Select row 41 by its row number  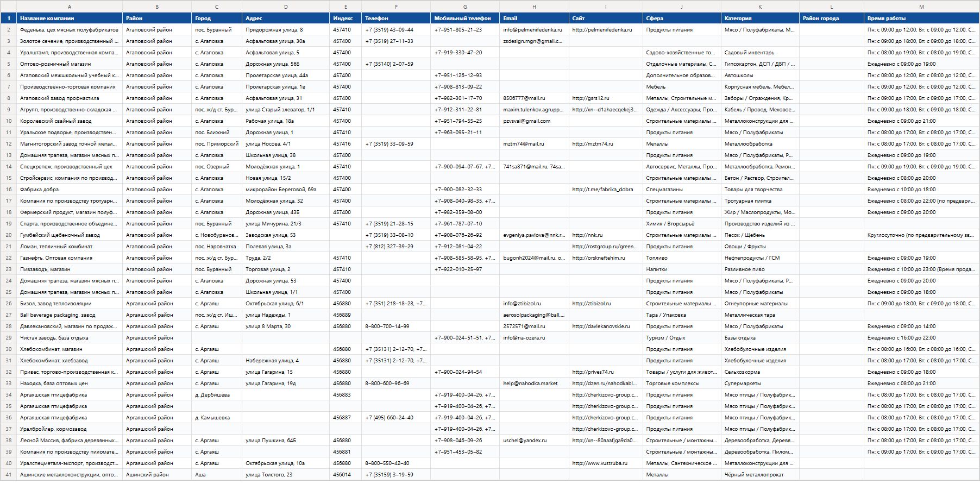[9, 475]
